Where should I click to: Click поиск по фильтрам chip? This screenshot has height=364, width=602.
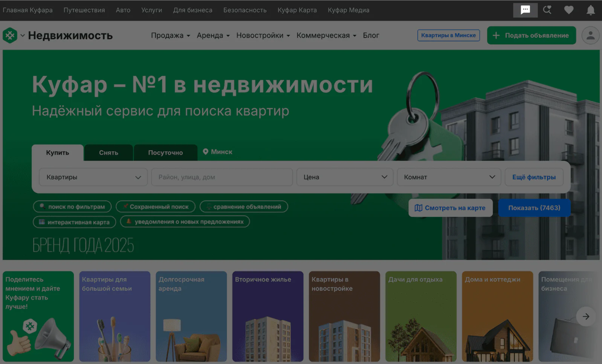tap(72, 207)
